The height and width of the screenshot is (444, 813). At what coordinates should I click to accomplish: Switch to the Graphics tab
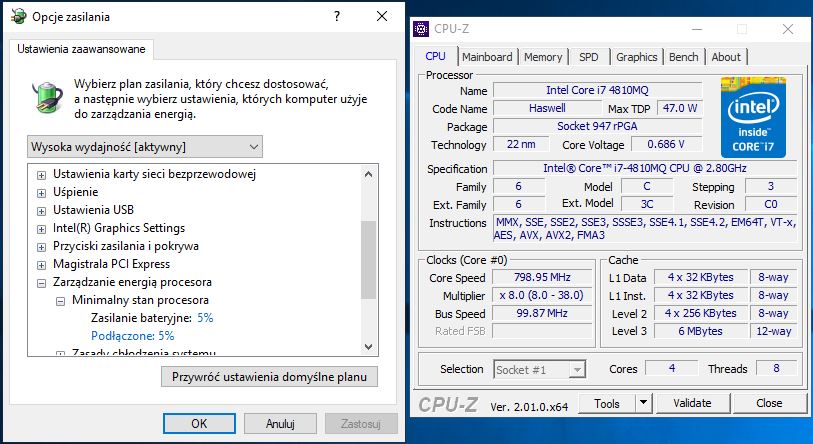[x=637, y=57]
